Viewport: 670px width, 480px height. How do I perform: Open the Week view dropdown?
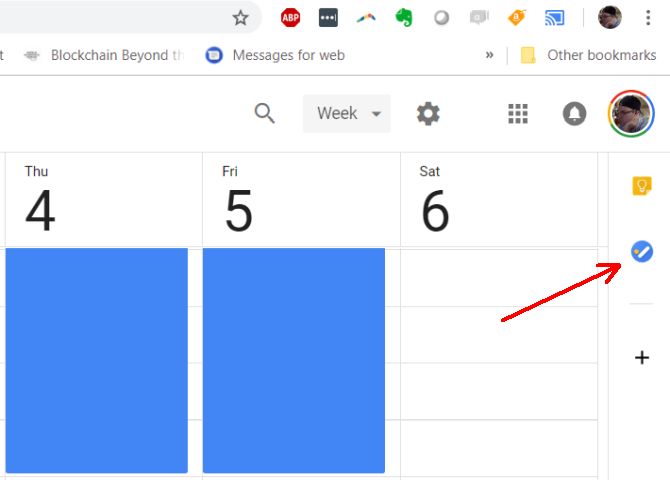pyautogui.click(x=347, y=113)
